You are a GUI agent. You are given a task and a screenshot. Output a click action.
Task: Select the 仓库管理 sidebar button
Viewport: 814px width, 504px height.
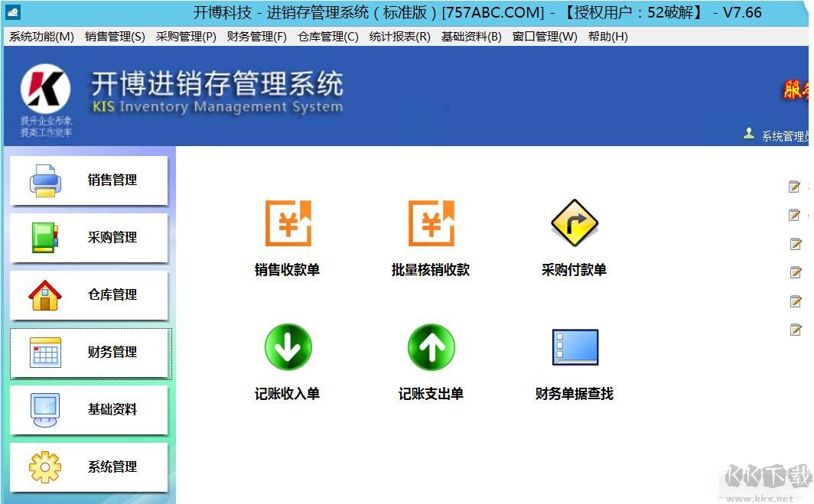(x=89, y=295)
